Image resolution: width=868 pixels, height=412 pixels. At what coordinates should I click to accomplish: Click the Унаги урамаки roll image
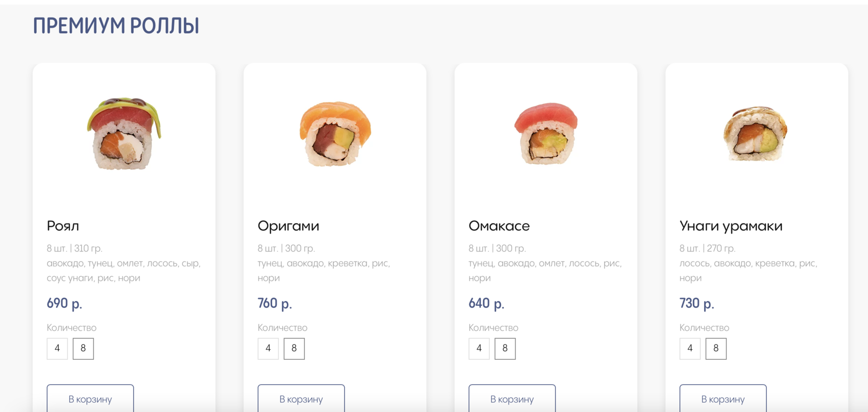756,134
